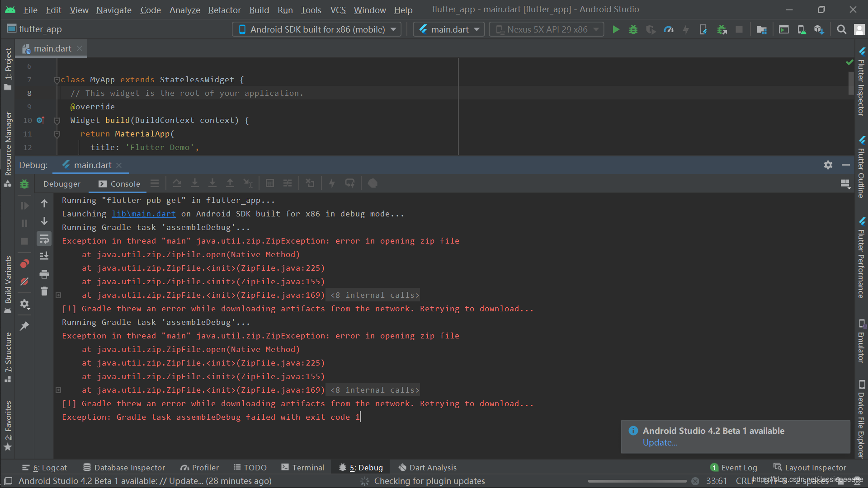
Task: Open the Refactor menu
Action: (224, 9)
